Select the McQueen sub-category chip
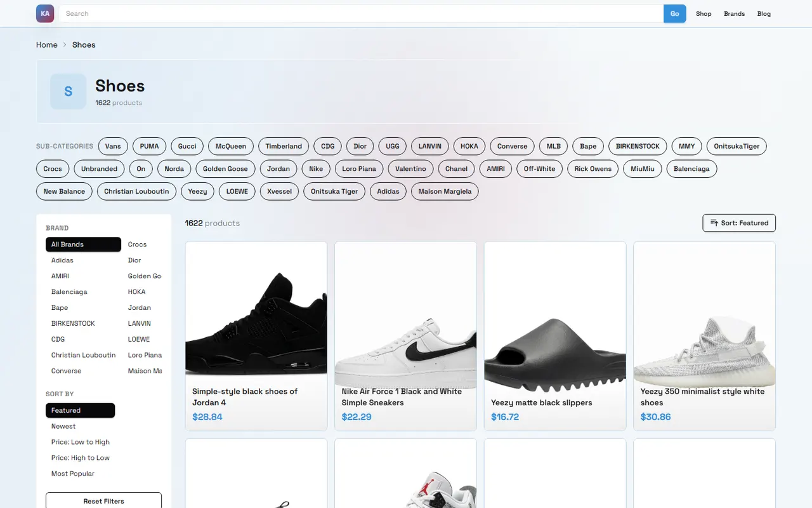The height and width of the screenshot is (508, 812). click(x=231, y=146)
